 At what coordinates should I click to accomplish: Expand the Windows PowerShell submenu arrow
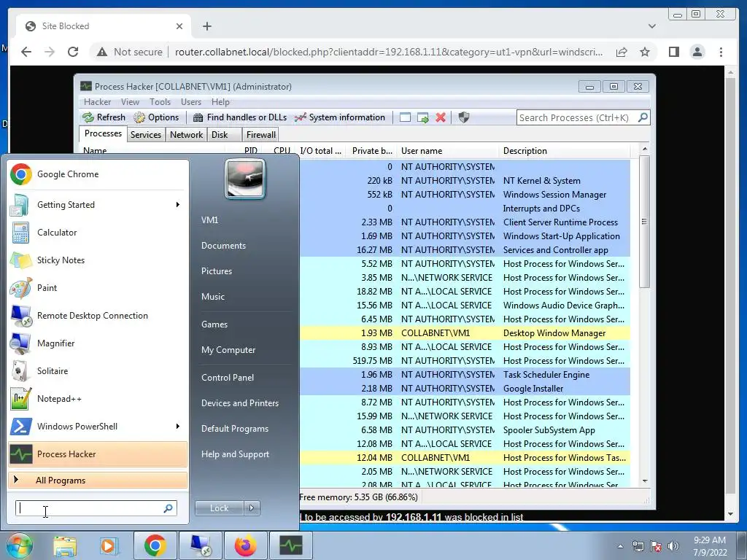click(178, 426)
